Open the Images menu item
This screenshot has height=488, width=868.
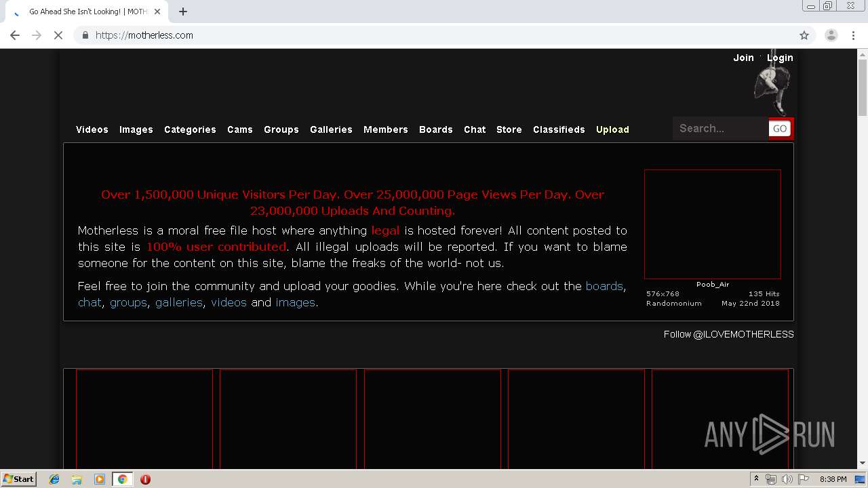point(136,129)
